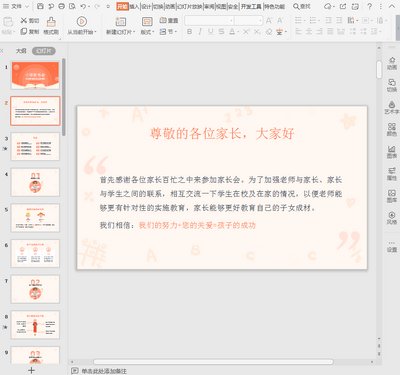Toggle align text right
400x375 pixels.
click(x=320, y=32)
